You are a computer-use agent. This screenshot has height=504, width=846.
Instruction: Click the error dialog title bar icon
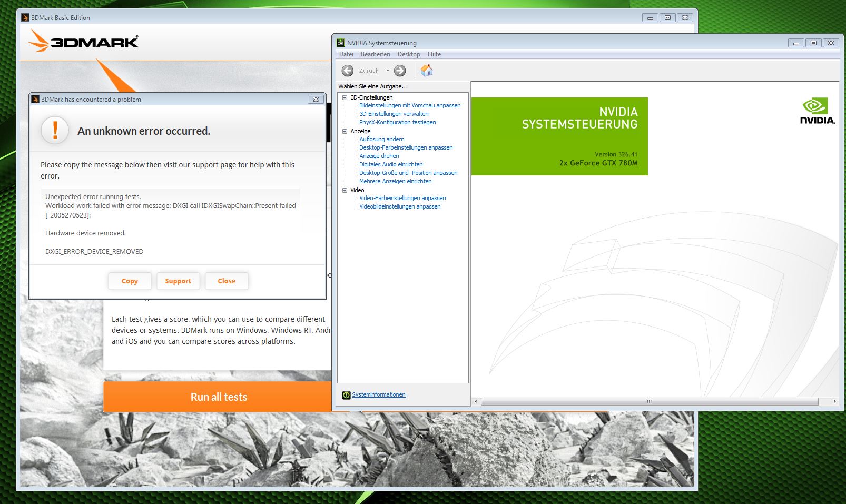pyautogui.click(x=35, y=99)
